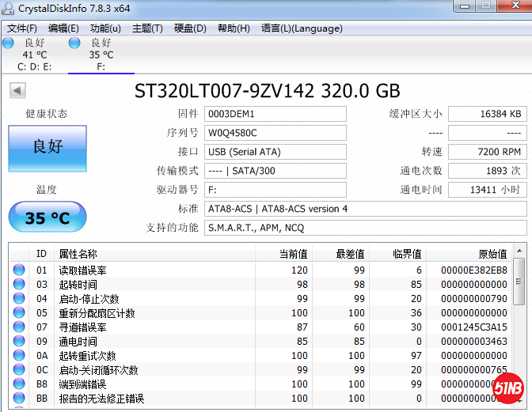
Task: Click the blue orb beside seek error rate
Action: tap(19, 327)
